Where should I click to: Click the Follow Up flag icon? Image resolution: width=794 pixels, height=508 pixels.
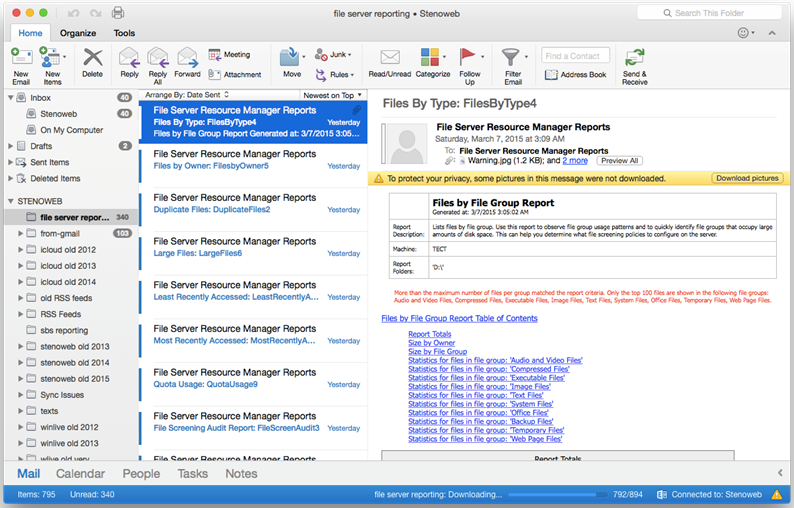point(467,57)
